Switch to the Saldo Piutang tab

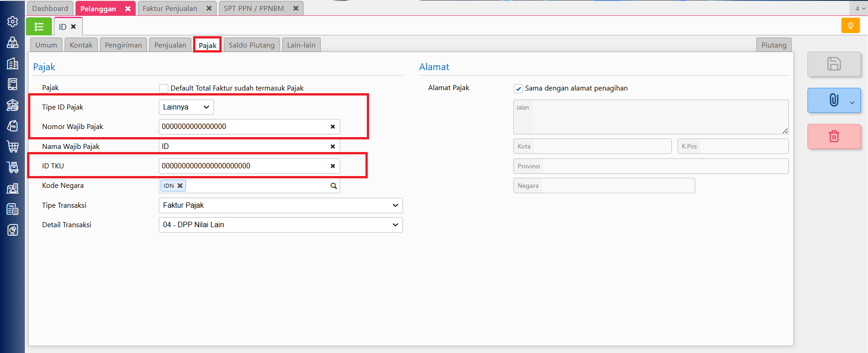(x=251, y=45)
